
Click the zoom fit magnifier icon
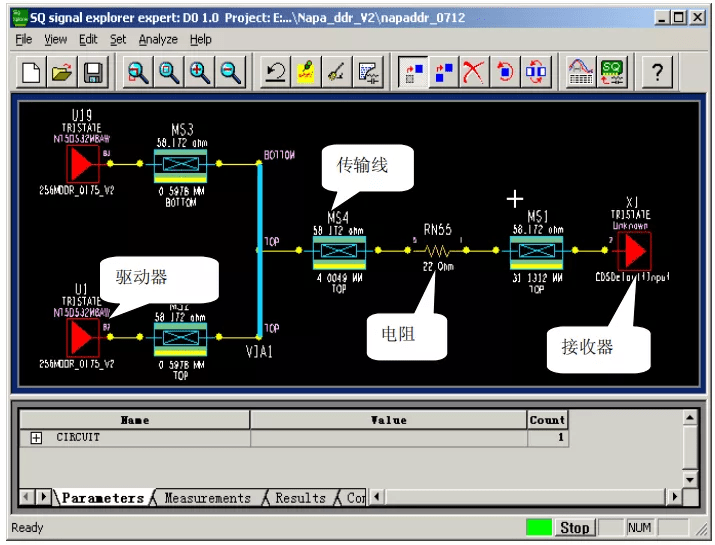[169, 72]
